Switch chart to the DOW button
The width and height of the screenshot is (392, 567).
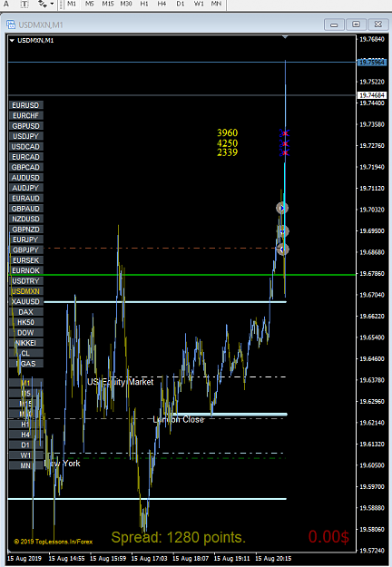click(26, 333)
